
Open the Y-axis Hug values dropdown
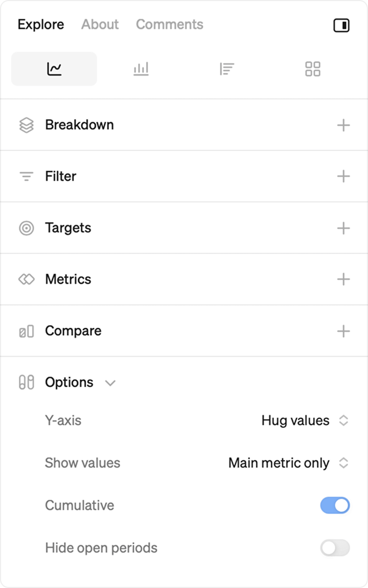click(x=304, y=420)
